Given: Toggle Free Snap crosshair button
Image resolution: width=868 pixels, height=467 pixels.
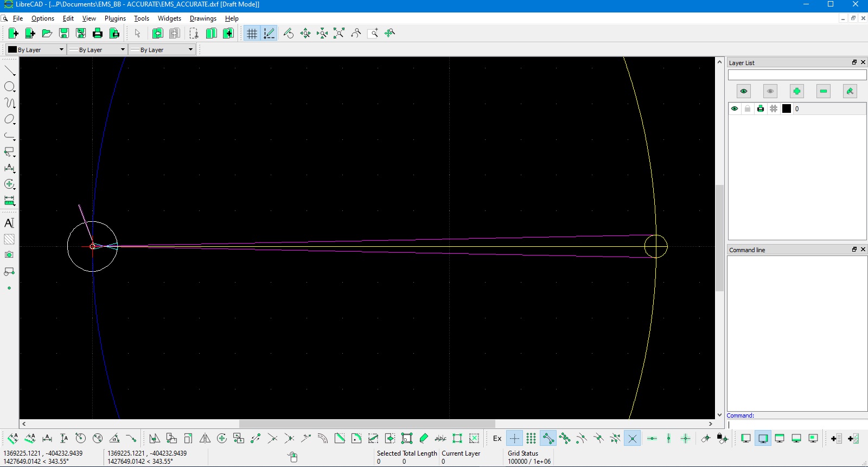Looking at the screenshot, I should click(514, 438).
